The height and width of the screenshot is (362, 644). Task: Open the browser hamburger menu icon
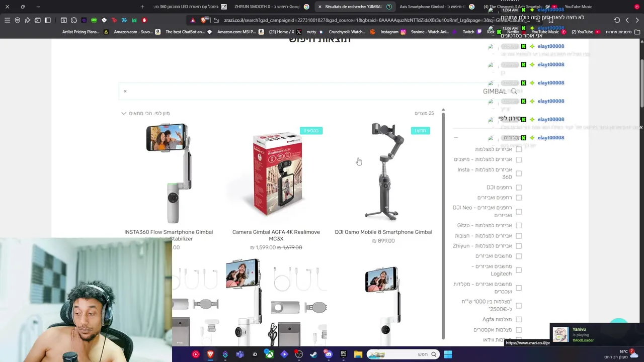7,20
